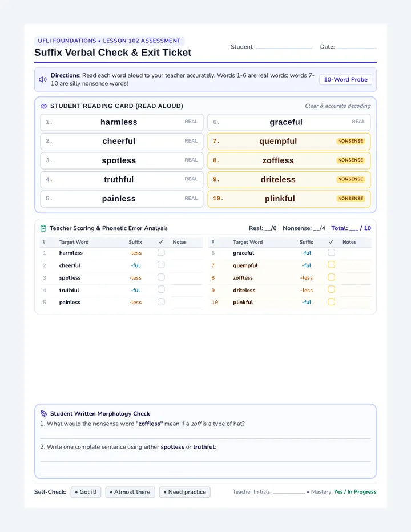Check the scoring box for harmless
The image size is (411, 532).
click(x=161, y=252)
